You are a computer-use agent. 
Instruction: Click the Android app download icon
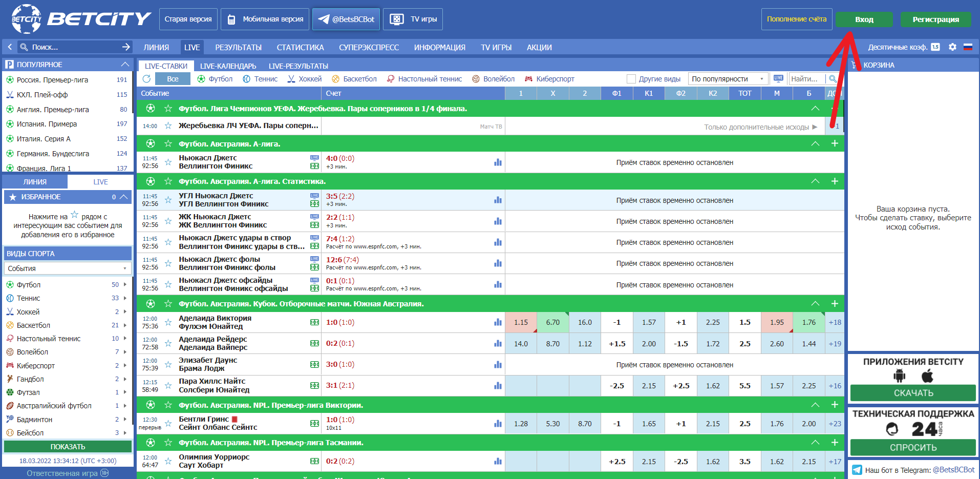(899, 376)
